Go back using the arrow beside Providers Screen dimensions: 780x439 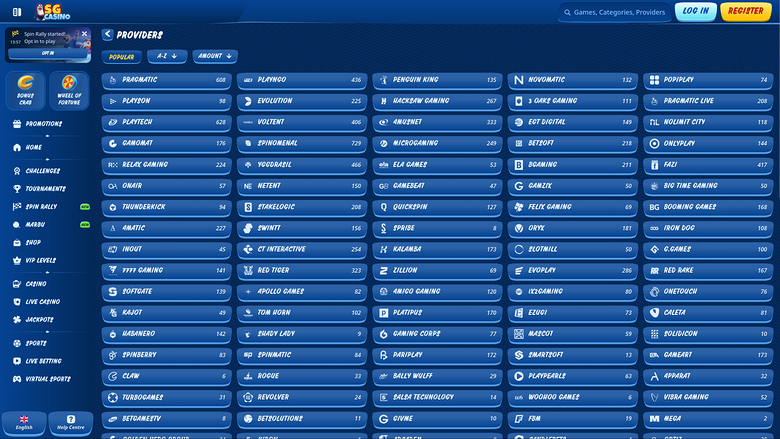point(107,34)
